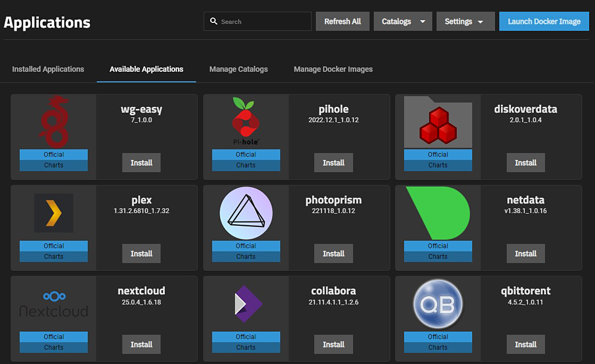Open the Settings dropdown menu
Image resolution: width=595 pixels, height=364 pixels.
pos(466,21)
